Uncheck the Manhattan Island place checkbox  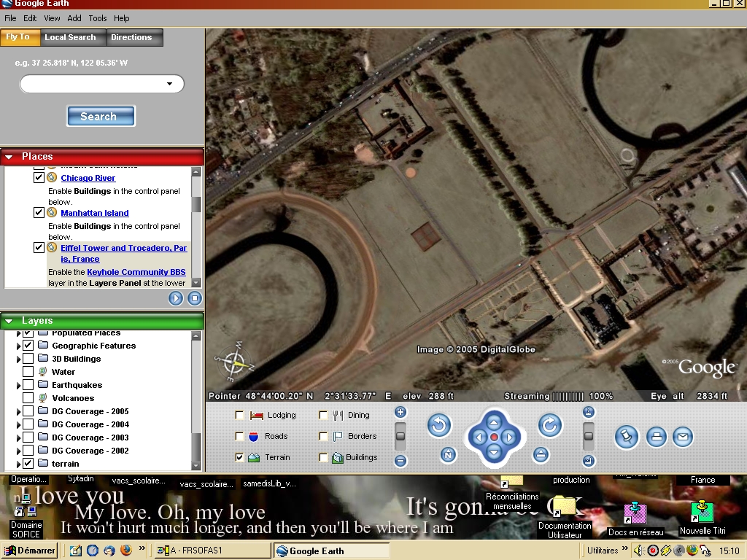coord(39,212)
